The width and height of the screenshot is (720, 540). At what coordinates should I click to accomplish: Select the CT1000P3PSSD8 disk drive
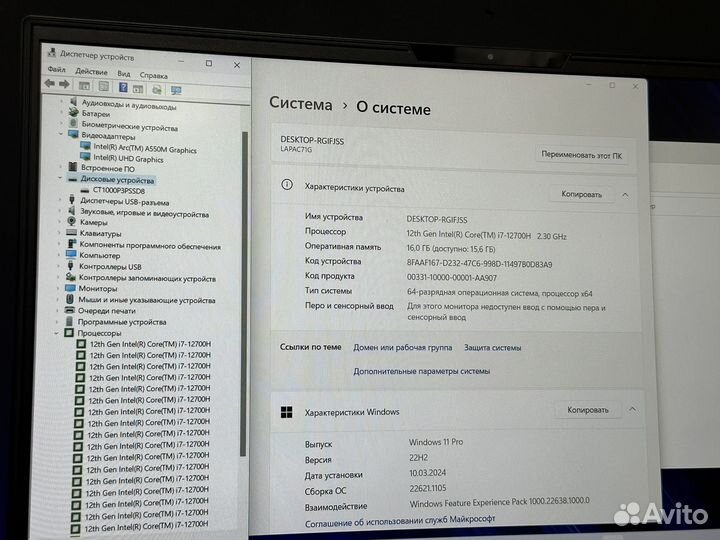point(118,190)
